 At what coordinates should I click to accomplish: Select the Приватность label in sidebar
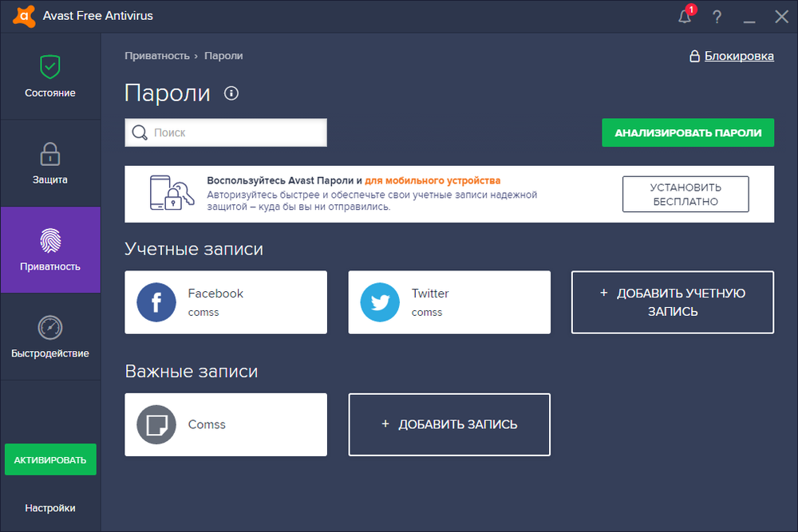[x=49, y=266]
